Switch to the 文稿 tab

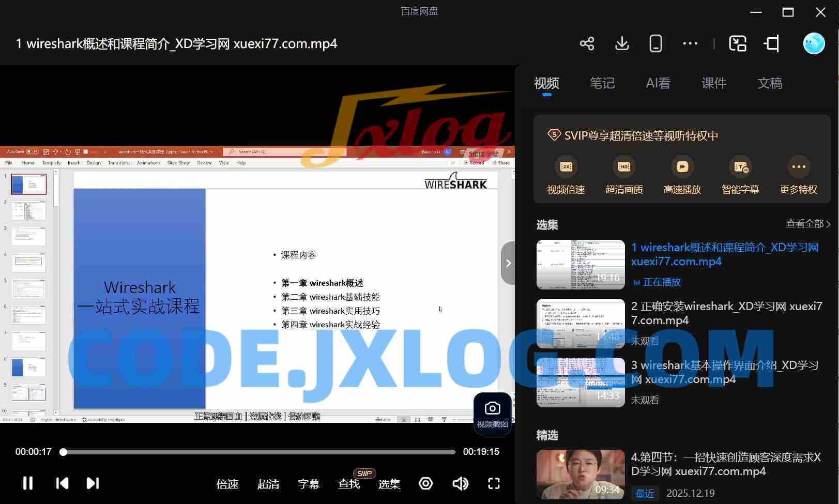pyautogui.click(x=770, y=83)
